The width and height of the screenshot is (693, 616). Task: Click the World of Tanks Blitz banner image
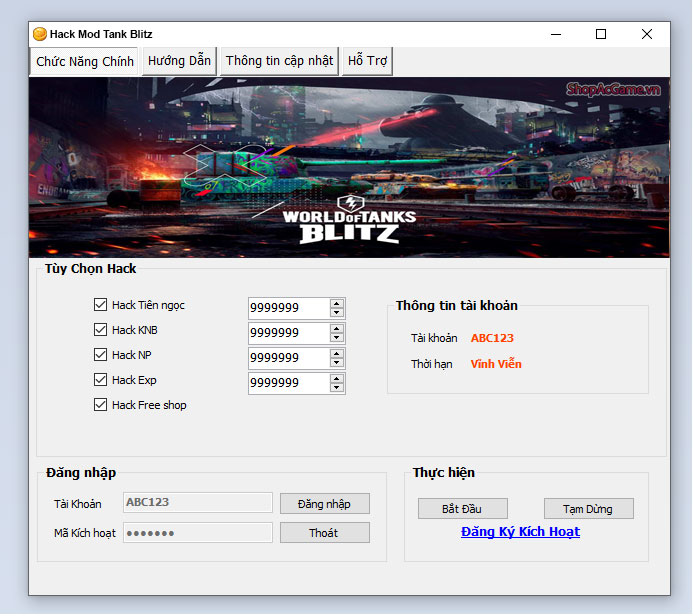[x=349, y=167]
